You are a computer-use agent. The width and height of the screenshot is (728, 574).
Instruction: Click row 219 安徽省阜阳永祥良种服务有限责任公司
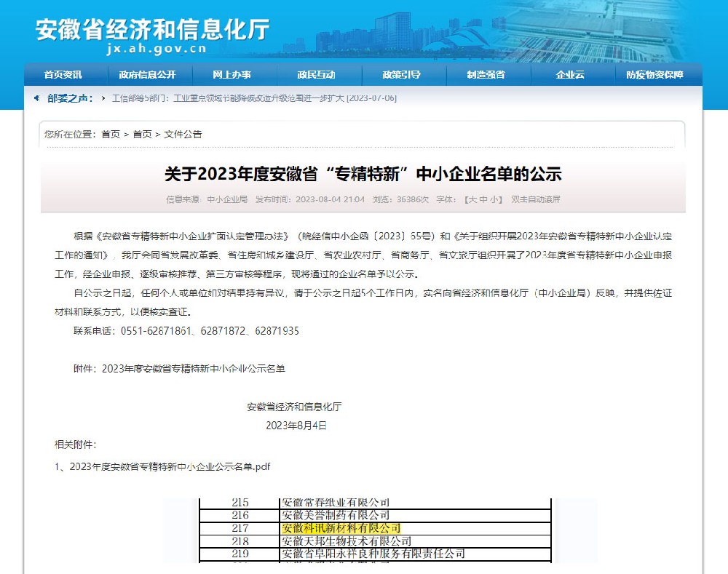click(375, 554)
